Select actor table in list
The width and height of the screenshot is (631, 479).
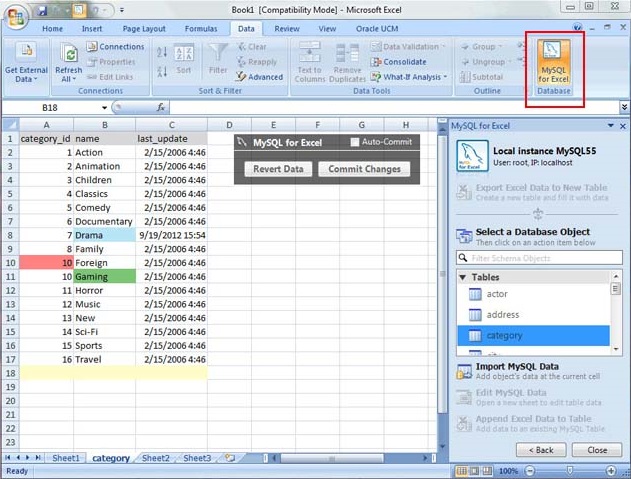coord(534,294)
